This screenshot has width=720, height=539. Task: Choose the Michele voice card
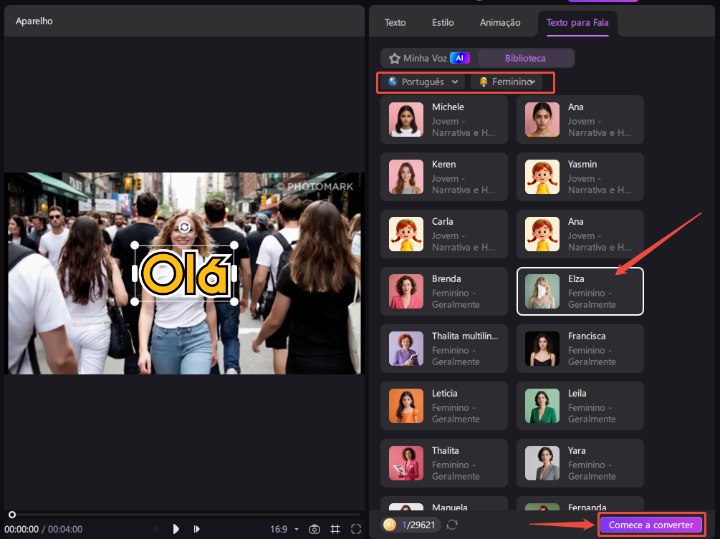(x=444, y=120)
